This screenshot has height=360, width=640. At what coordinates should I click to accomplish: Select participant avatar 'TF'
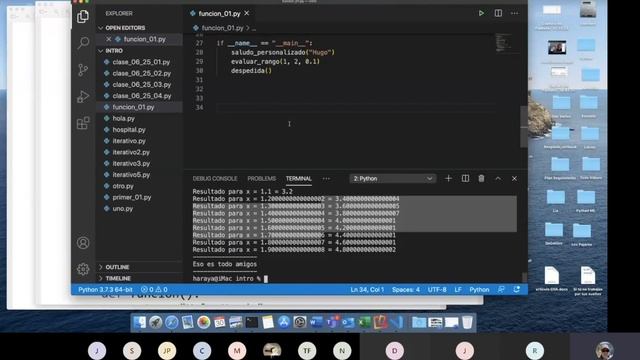point(307,350)
